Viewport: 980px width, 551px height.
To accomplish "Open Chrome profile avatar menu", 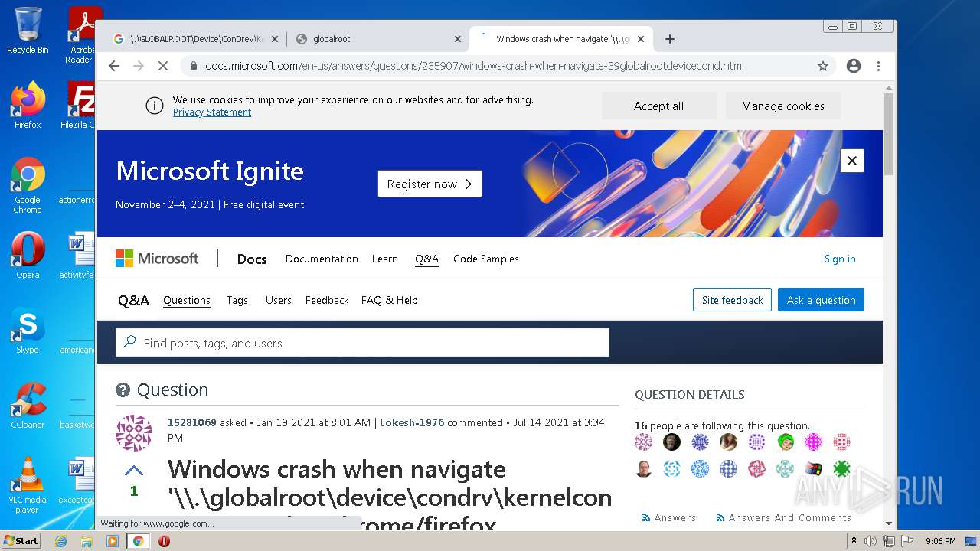I will click(854, 66).
